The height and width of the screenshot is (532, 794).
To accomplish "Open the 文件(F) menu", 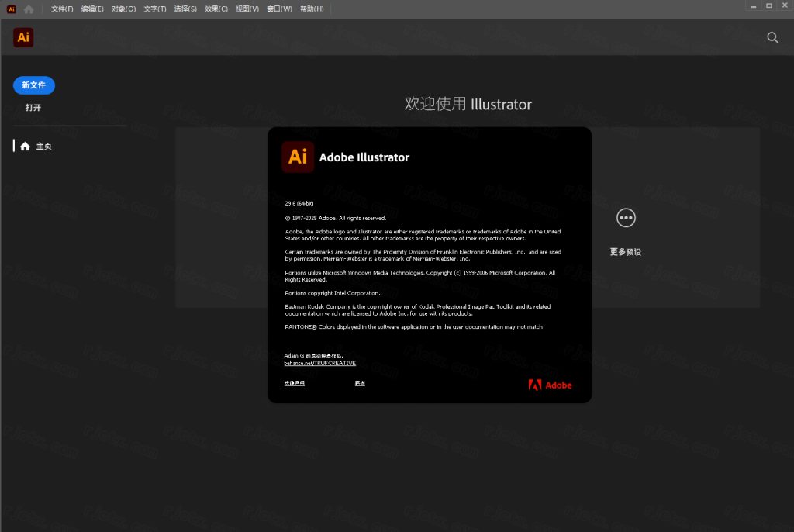I will (x=62, y=9).
